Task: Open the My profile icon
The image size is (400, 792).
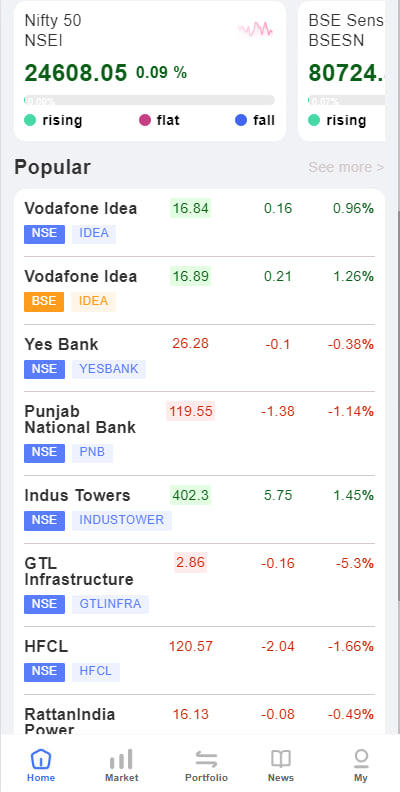Action: 361,759
